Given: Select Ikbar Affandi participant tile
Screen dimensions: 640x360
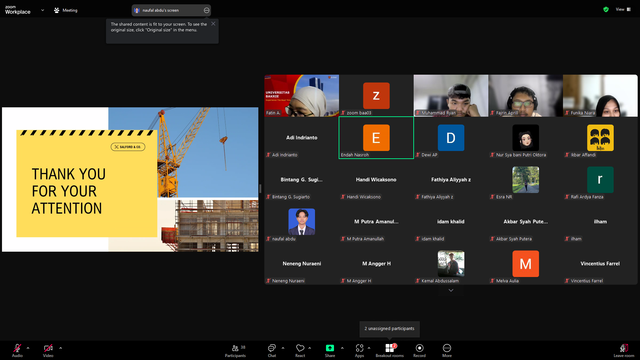Looking at the screenshot, I should click(x=600, y=138).
